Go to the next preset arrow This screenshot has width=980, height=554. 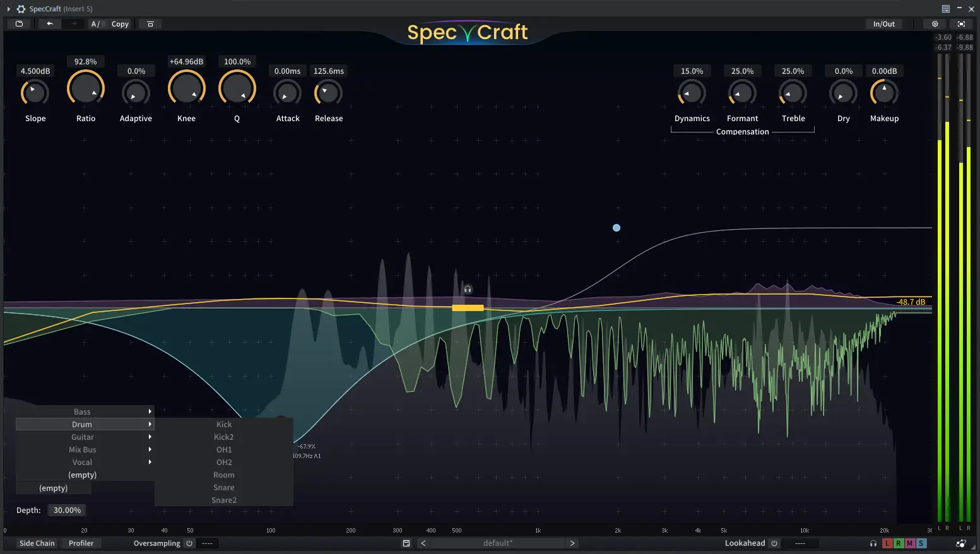(x=572, y=543)
